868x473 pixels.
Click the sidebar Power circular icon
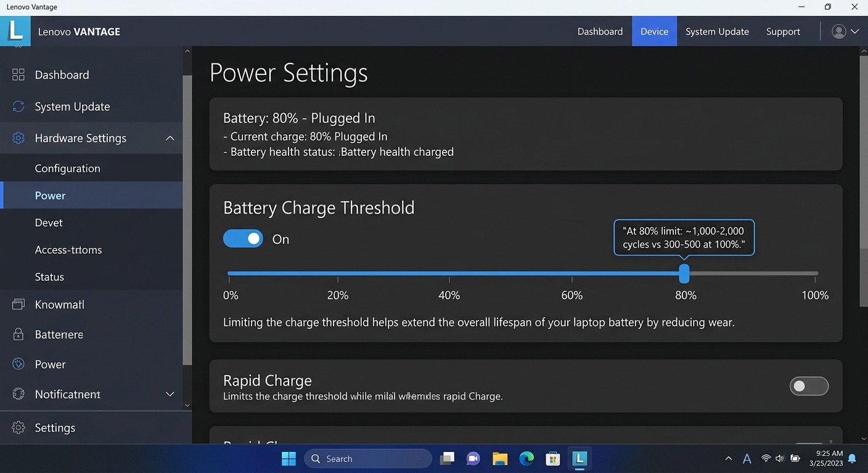point(18,364)
